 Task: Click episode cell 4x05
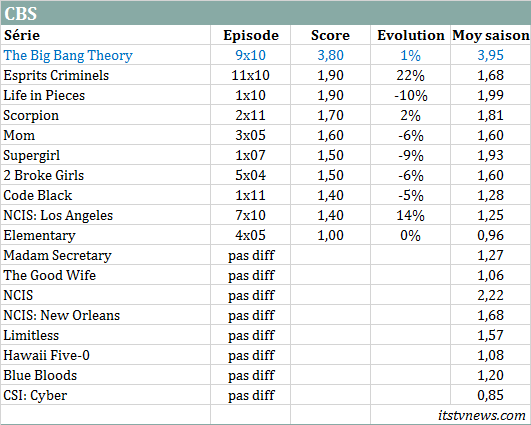[251, 235]
